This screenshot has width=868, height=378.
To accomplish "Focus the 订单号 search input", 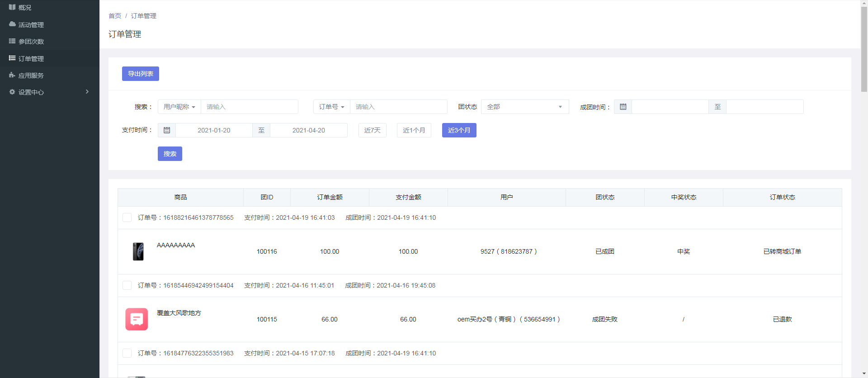I will [x=399, y=107].
